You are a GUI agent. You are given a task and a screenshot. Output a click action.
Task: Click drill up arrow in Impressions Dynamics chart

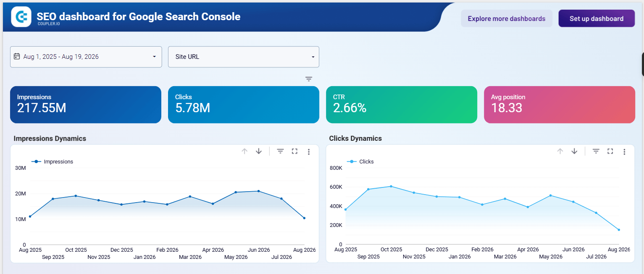click(x=244, y=151)
